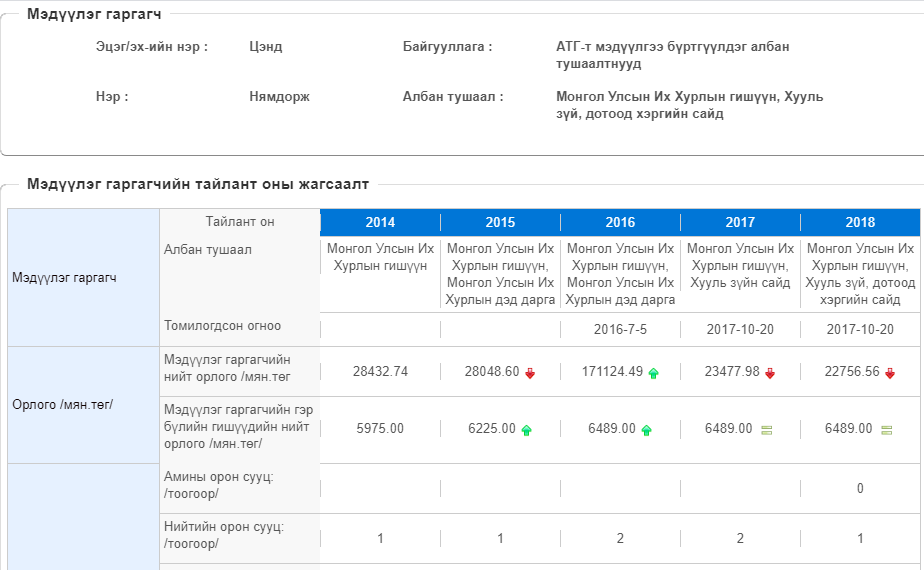The width and height of the screenshot is (924, 570).
Task: Click red down arrow beside 23477.98
Action: [x=770, y=373]
